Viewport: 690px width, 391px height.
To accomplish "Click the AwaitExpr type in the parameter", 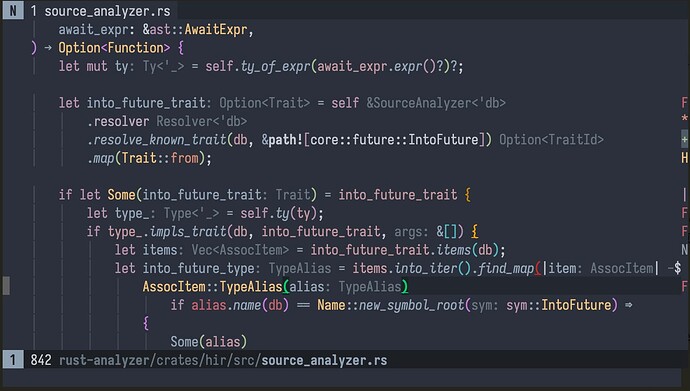I will click(216, 29).
